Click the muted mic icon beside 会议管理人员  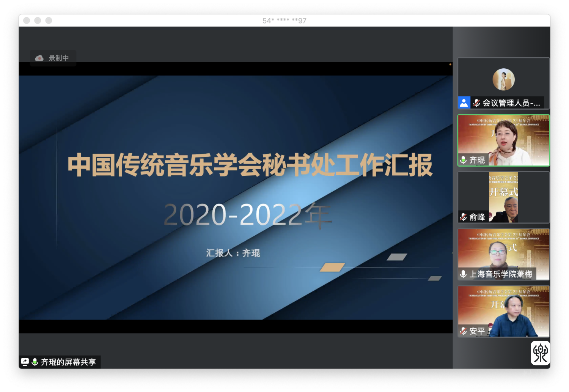pos(476,103)
